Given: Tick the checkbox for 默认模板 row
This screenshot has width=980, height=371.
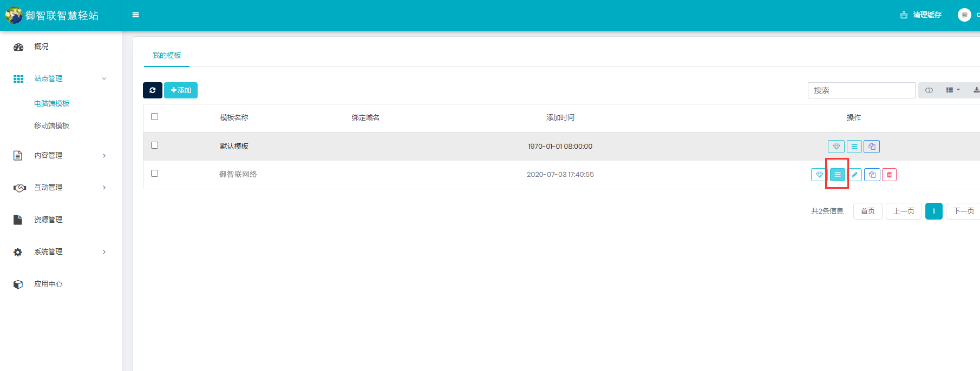Looking at the screenshot, I should [155, 145].
